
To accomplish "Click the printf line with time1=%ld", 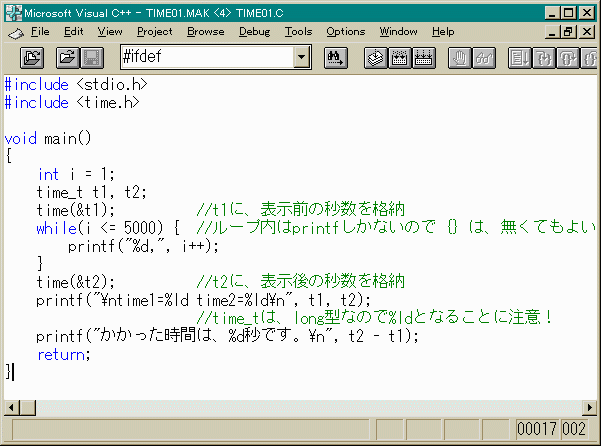I will click(x=204, y=300).
